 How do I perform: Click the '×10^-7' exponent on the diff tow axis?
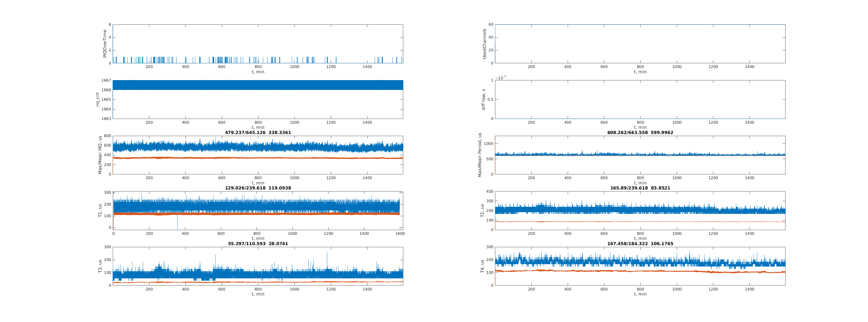500,78
